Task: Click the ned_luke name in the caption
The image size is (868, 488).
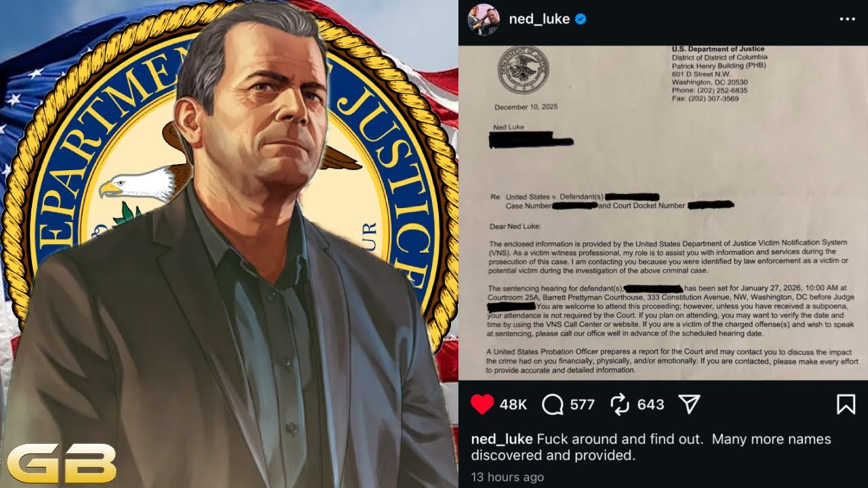Action: (502, 439)
